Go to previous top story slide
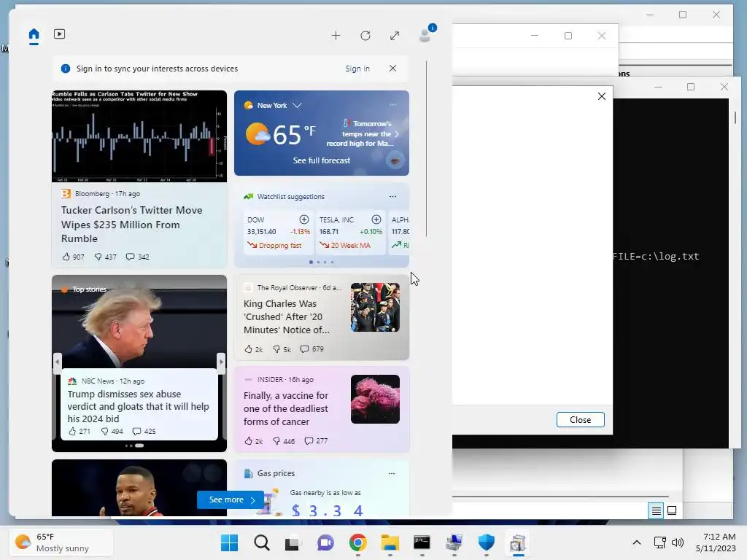The image size is (747, 560). click(x=57, y=362)
